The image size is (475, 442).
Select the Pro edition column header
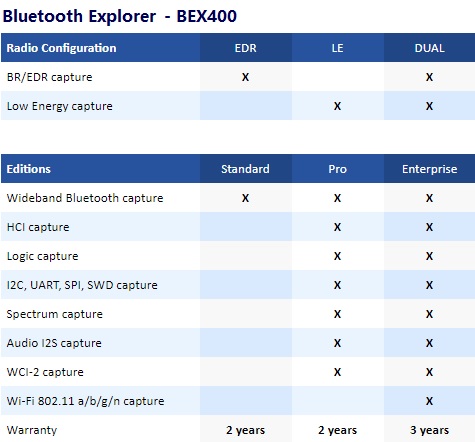click(x=338, y=169)
